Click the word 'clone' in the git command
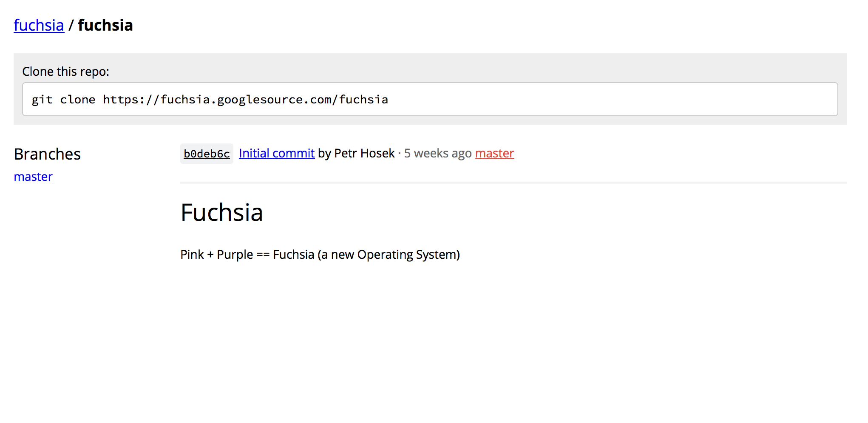The width and height of the screenshot is (868, 423). tap(77, 100)
